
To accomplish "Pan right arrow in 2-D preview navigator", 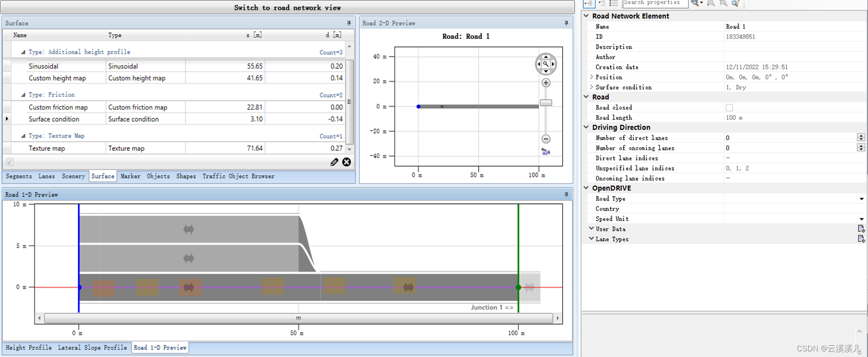I will click(553, 64).
